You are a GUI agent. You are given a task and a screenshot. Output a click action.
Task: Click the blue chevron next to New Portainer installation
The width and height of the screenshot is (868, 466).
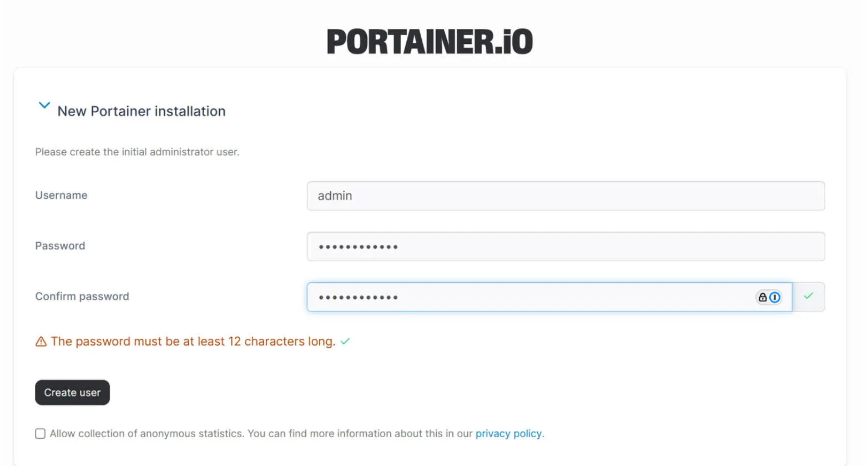coord(44,105)
